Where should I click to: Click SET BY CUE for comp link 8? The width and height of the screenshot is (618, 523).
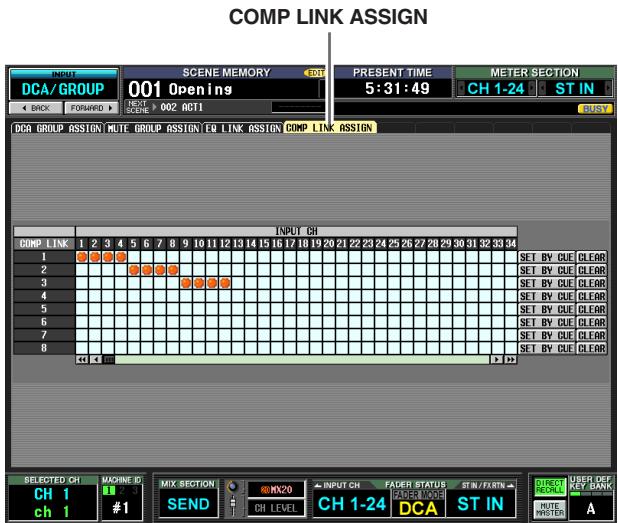(546, 348)
